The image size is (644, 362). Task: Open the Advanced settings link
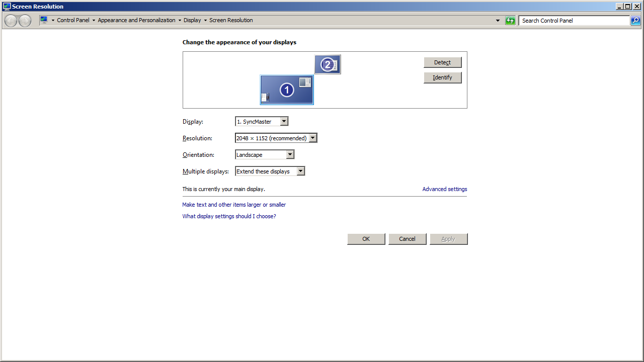point(444,189)
